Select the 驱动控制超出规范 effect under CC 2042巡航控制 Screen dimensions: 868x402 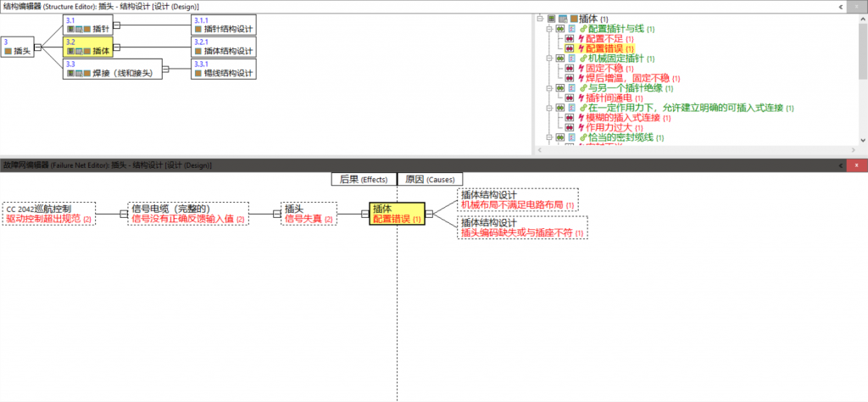[x=44, y=219]
